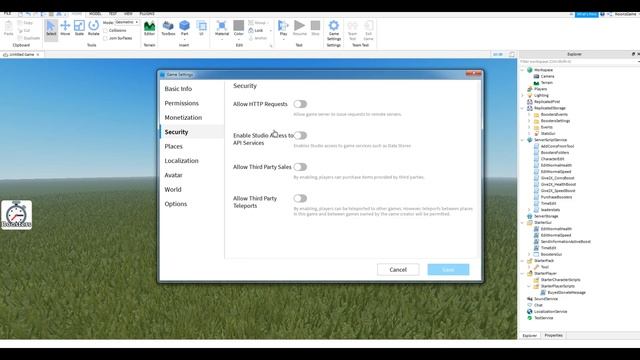Open the Terrain Editor
The width and height of the screenshot is (640, 360).
tap(149, 29)
